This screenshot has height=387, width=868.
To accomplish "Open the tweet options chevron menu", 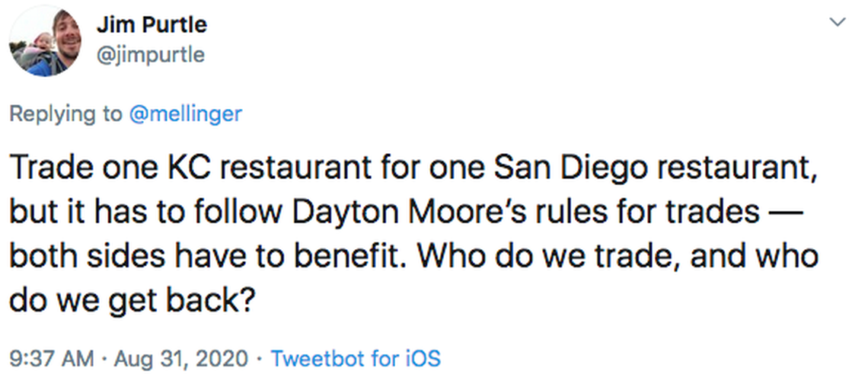I will point(838,23).
